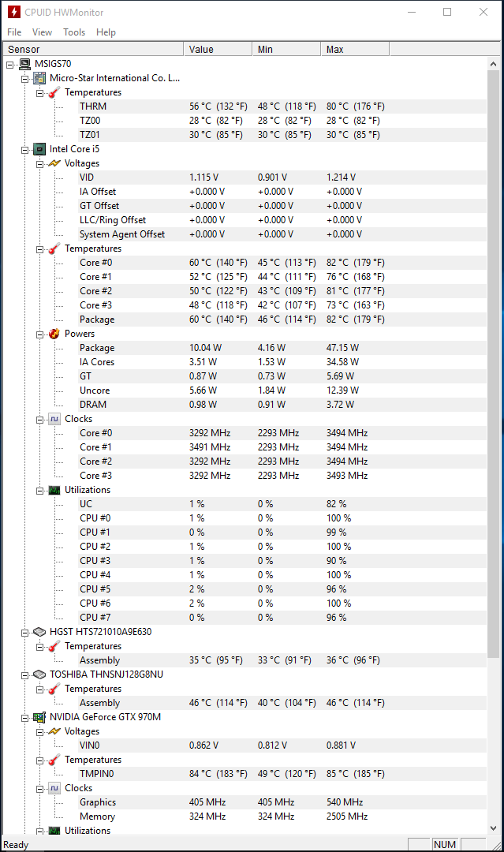Click the Max column header
Viewport: 504px width, 852px height.
click(x=355, y=50)
